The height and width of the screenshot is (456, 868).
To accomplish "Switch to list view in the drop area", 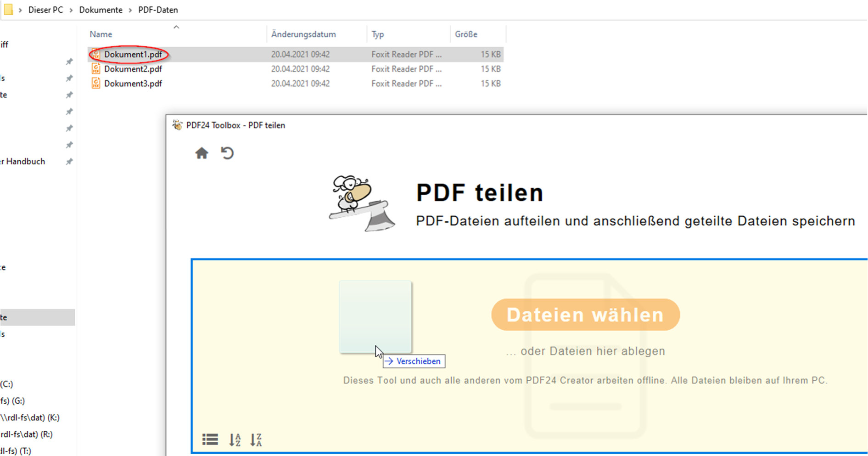I will tap(210, 439).
